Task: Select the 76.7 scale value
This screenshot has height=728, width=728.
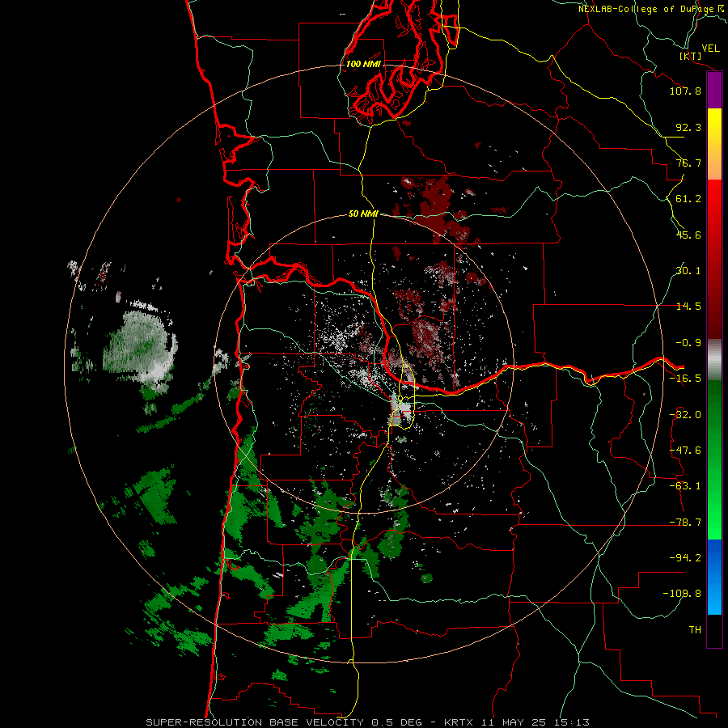Action: 688,163
